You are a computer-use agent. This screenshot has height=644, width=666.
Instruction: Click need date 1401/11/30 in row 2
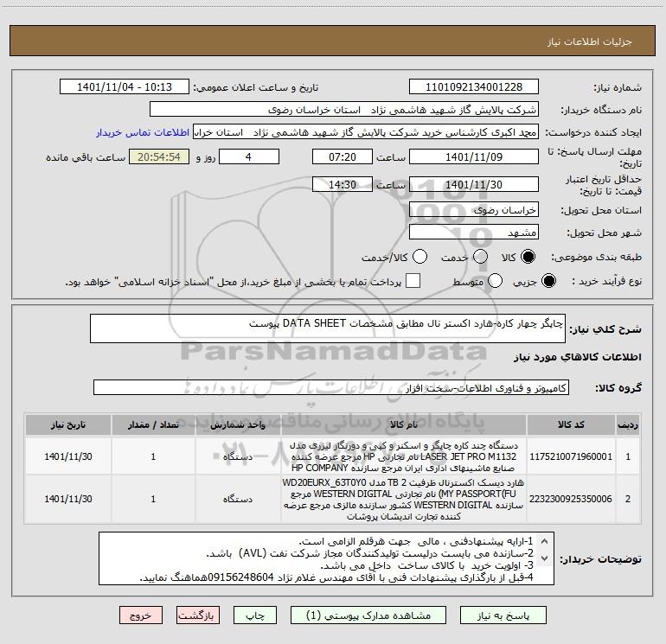tap(68, 499)
